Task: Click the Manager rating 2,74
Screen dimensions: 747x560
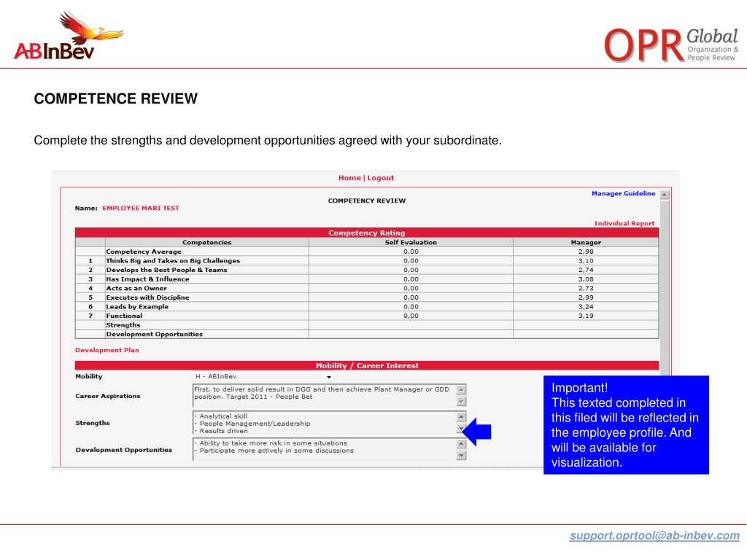Action: click(x=586, y=270)
